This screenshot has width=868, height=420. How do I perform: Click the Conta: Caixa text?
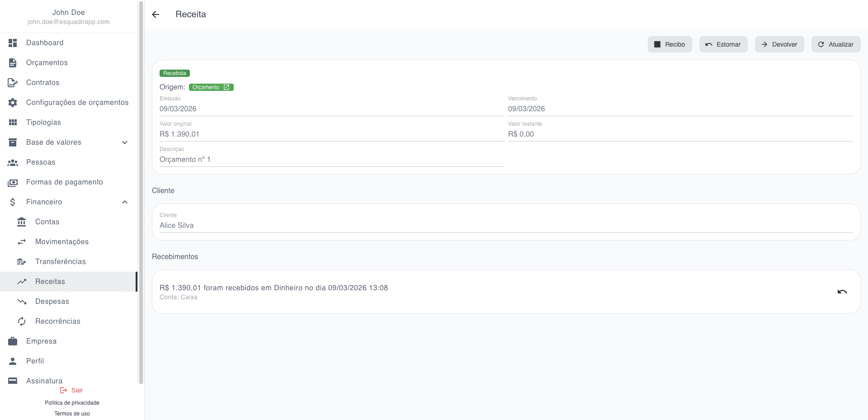click(x=179, y=297)
